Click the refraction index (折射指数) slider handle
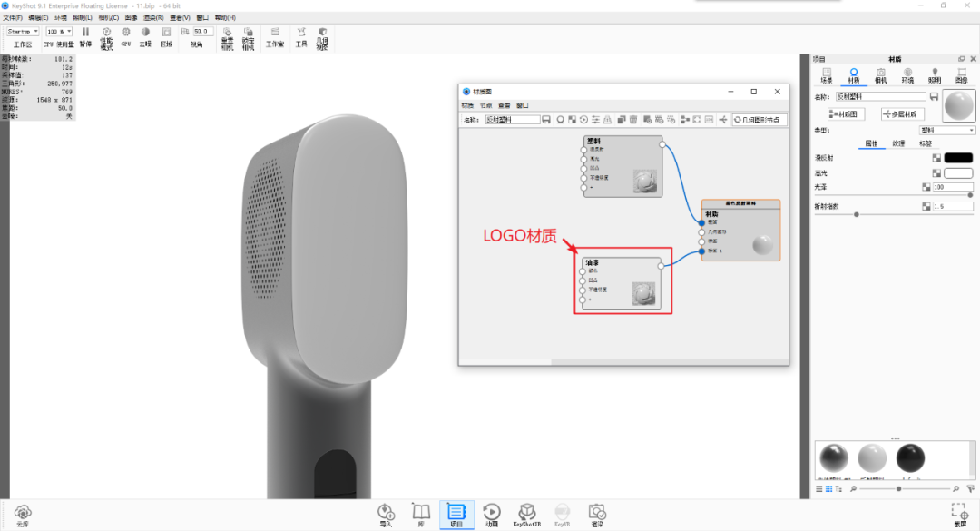Screen dimensions: 980x531 pyautogui.click(x=857, y=214)
